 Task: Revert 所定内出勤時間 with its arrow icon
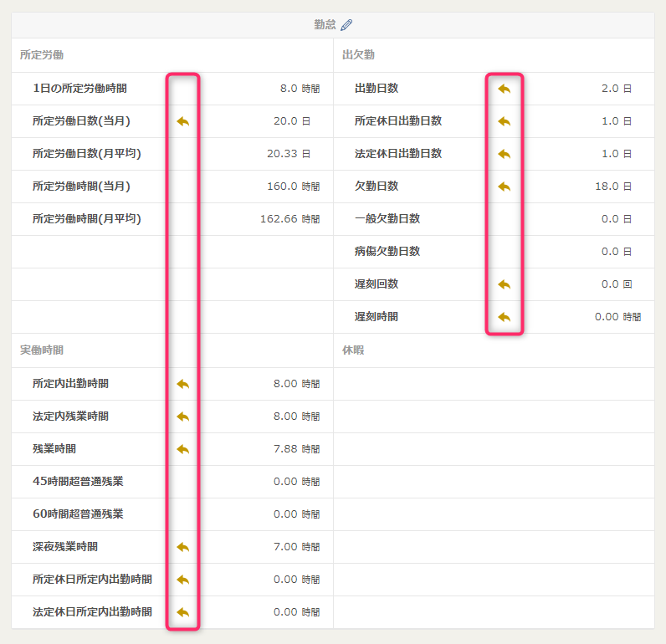pos(183,384)
